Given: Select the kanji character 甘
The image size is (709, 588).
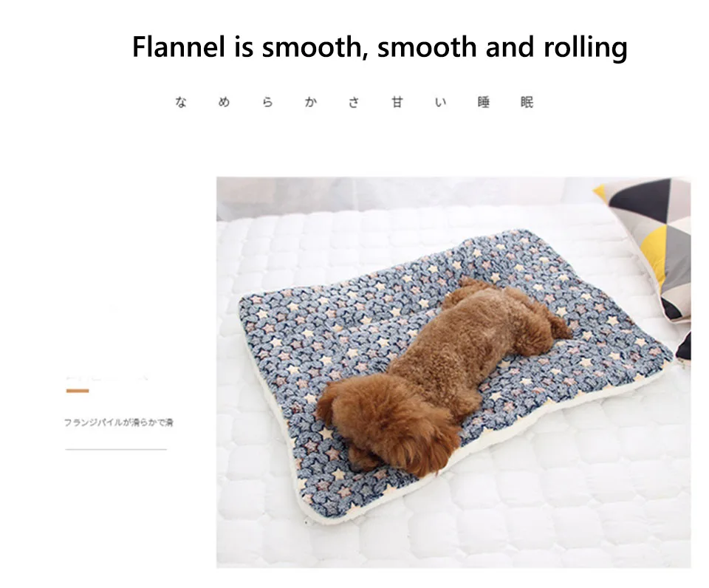Looking at the screenshot, I should [x=397, y=102].
